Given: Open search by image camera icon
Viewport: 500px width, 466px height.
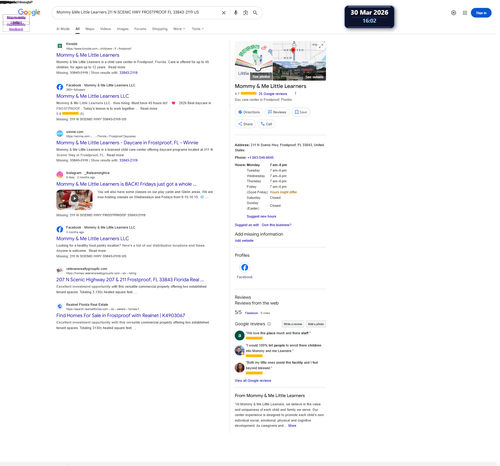Looking at the screenshot, I should (245, 13).
